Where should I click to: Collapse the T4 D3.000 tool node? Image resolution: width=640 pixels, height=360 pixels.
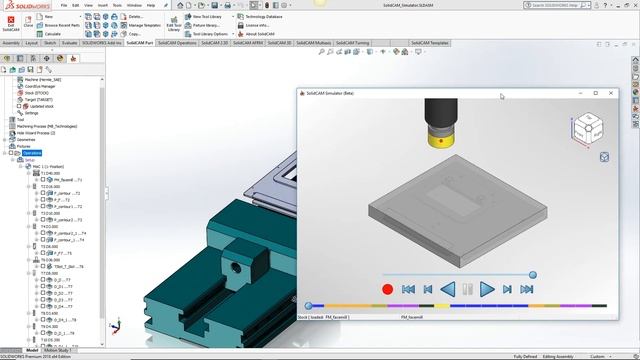(29, 227)
